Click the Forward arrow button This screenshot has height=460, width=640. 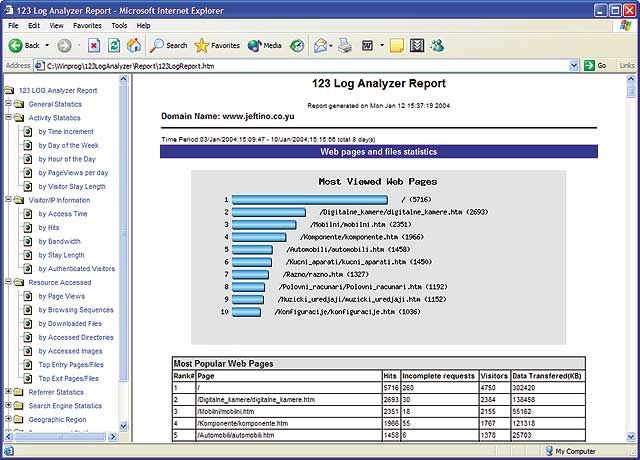click(64, 46)
